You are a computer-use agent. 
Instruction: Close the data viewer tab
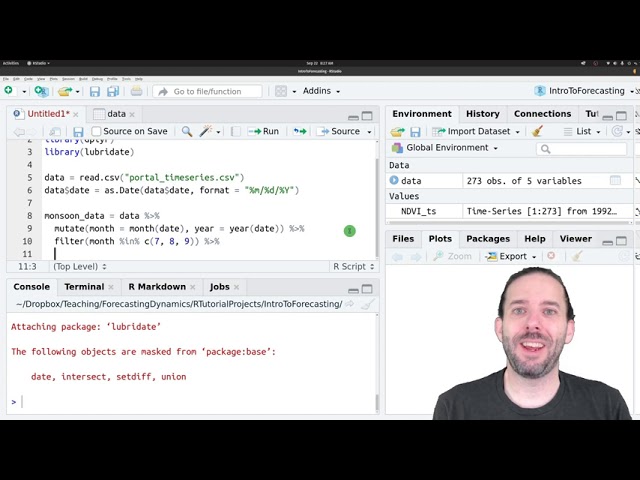coord(132,115)
